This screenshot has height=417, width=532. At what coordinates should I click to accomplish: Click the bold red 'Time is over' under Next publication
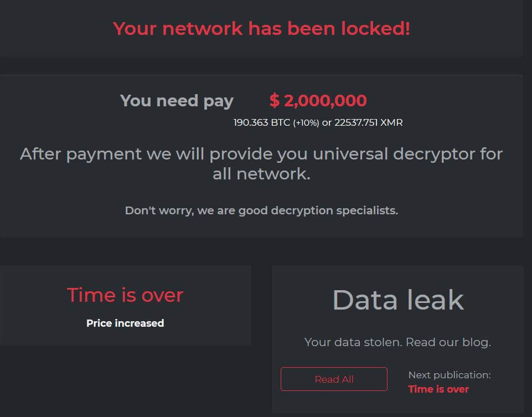(x=438, y=389)
